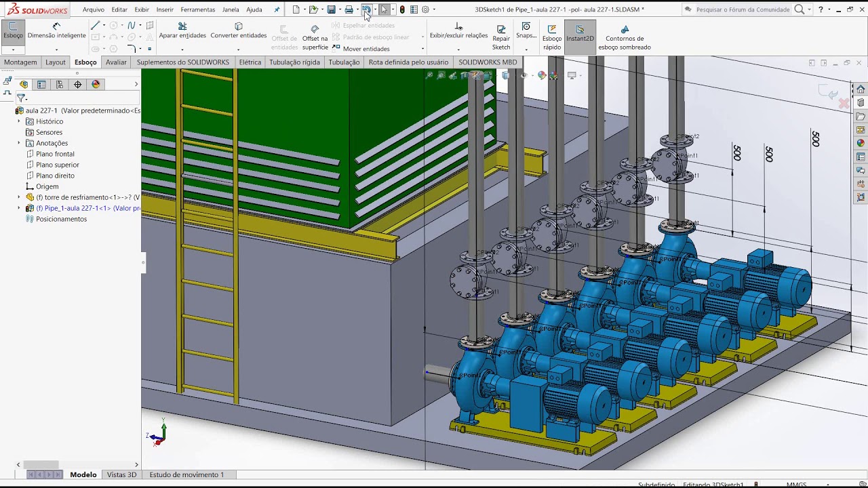Pin the menu bar with pushpin
Screen dimensions: 868x488
277,9
